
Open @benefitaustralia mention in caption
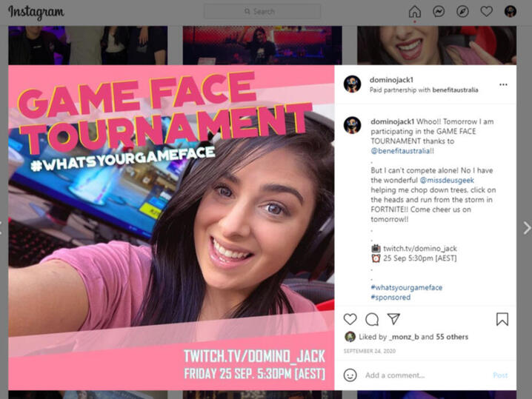(x=401, y=151)
